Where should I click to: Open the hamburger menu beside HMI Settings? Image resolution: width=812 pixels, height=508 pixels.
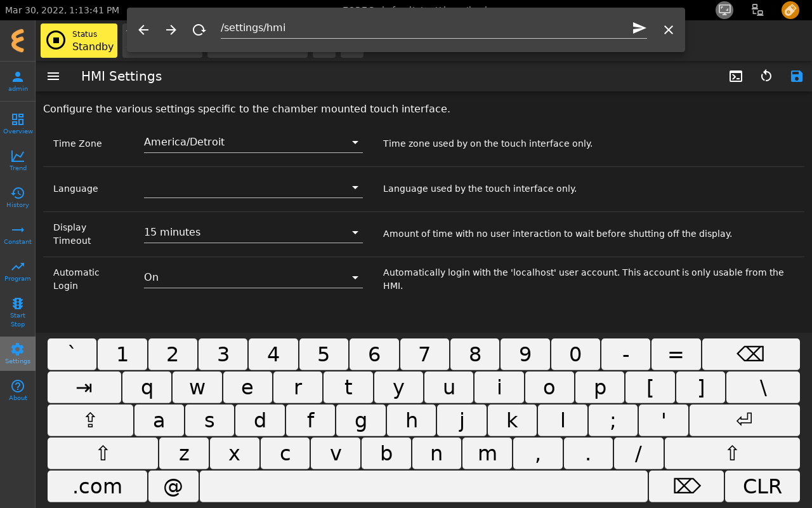coord(53,76)
